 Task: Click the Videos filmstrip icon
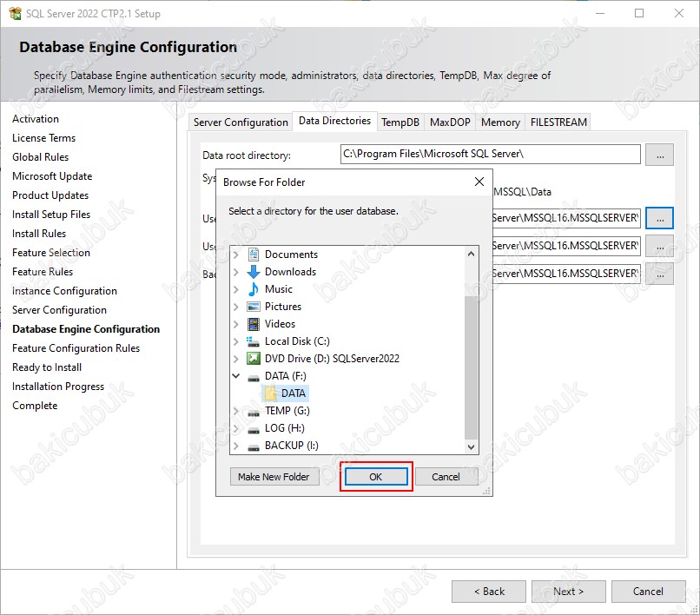click(x=253, y=324)
